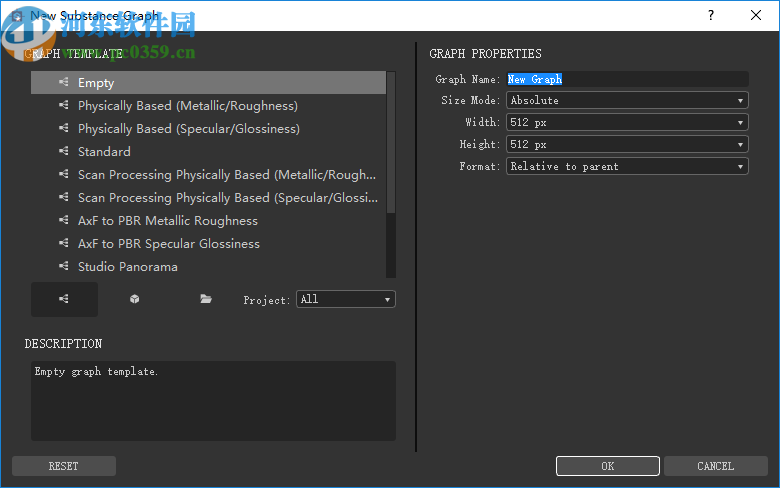Click the CANCEL button
The image size is (780, 488).
716,466
